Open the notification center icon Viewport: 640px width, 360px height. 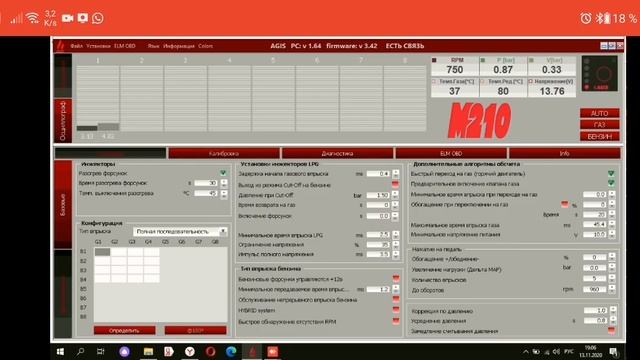point(613,351)
